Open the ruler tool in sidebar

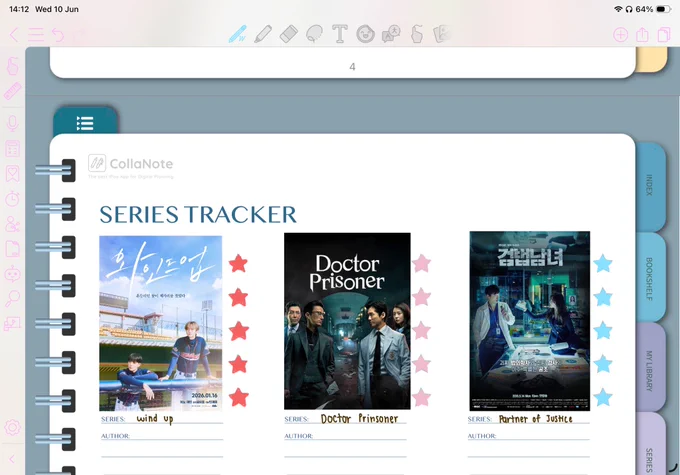(x=13, y=91)
